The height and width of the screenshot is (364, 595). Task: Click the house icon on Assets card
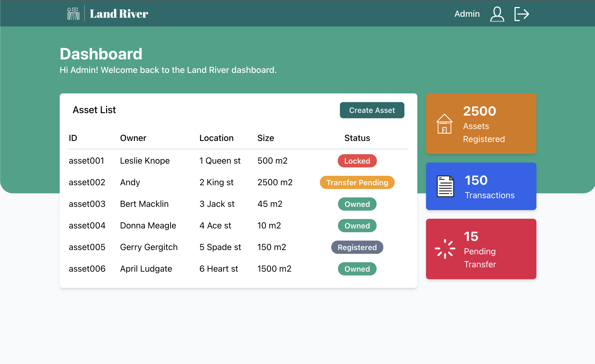click(444, 124)
